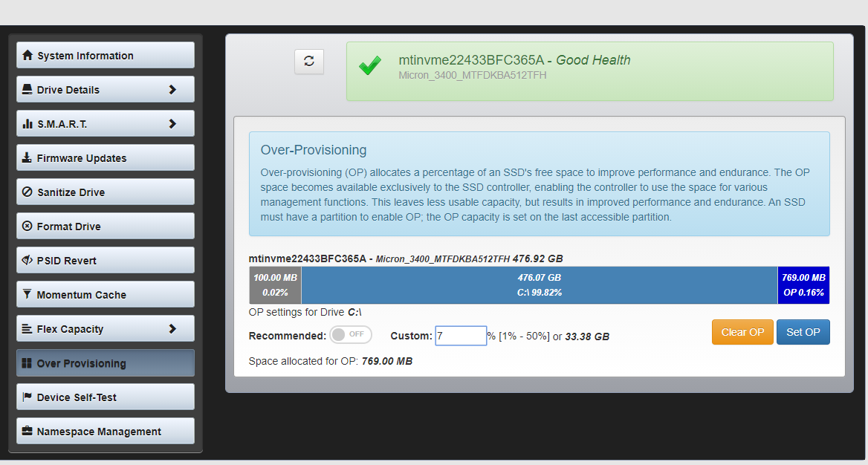Click the download icon on Firmware Updates
Image resolution: width=868 pixels, height=465 pixels.
27,157
